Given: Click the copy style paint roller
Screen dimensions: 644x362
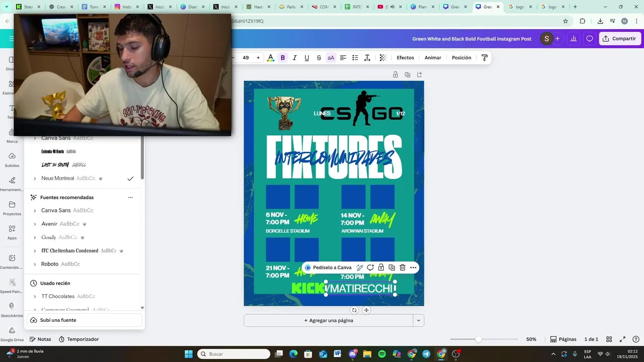Looking at the screenshot, I should pos(485,58).
